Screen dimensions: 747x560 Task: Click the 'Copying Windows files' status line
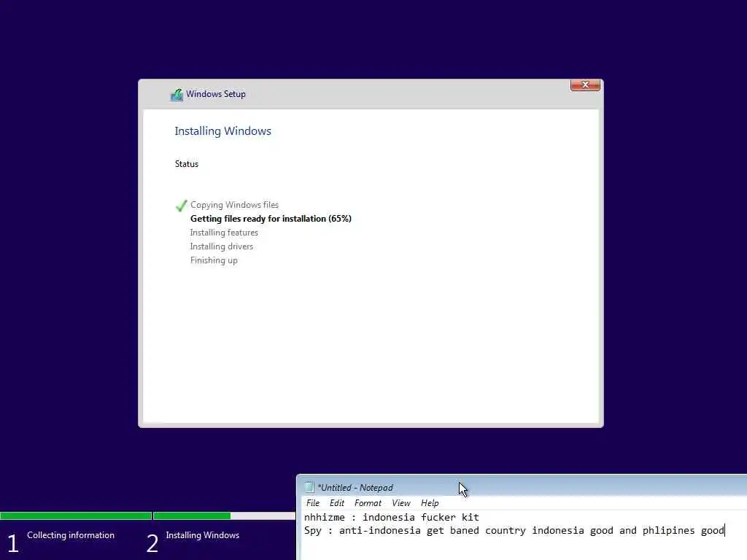[x=234, y=205]
